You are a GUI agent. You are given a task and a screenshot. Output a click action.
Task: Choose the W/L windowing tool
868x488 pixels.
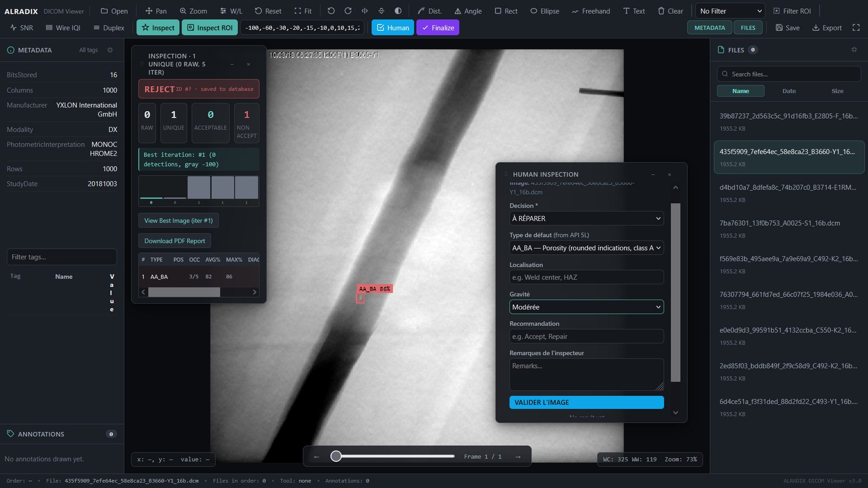coord(231,11)
